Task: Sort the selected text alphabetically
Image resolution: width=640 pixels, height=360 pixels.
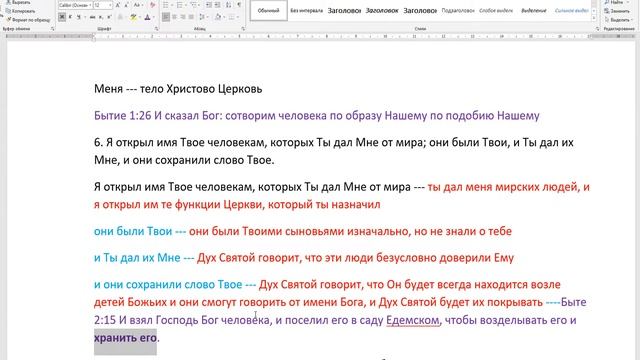Action: [x=229, y=5]
